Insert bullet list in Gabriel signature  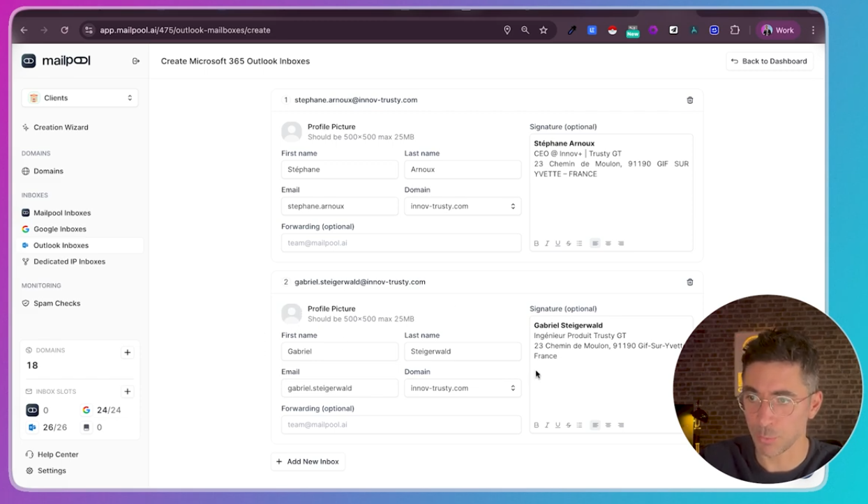[579, 425]
